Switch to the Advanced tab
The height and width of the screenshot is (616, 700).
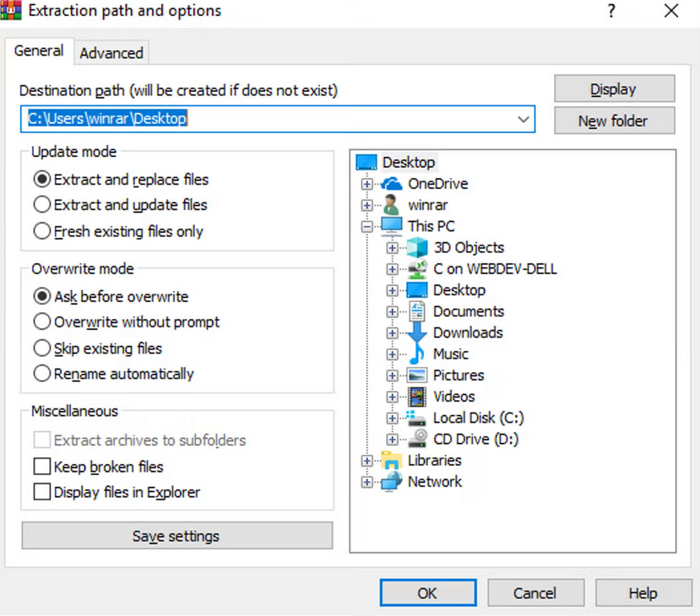pos(111,53)
